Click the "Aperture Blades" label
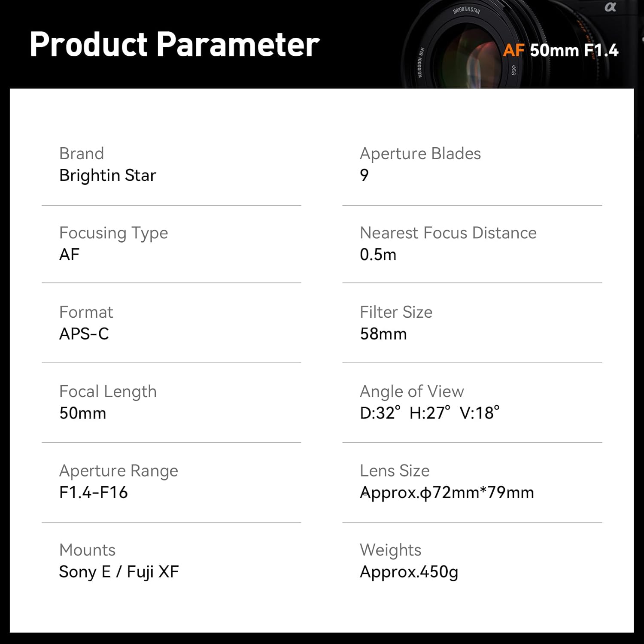This screenshot has width=644, height=644. click(x=420, y=153)
